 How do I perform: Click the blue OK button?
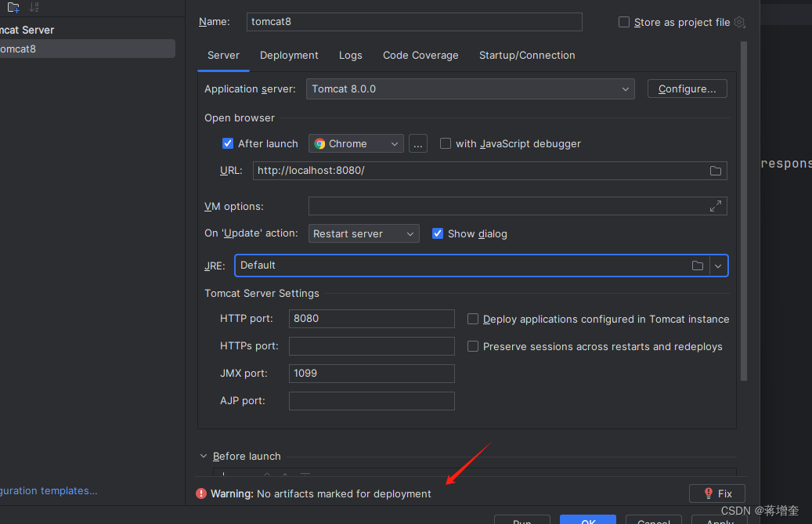pos(588,520)
